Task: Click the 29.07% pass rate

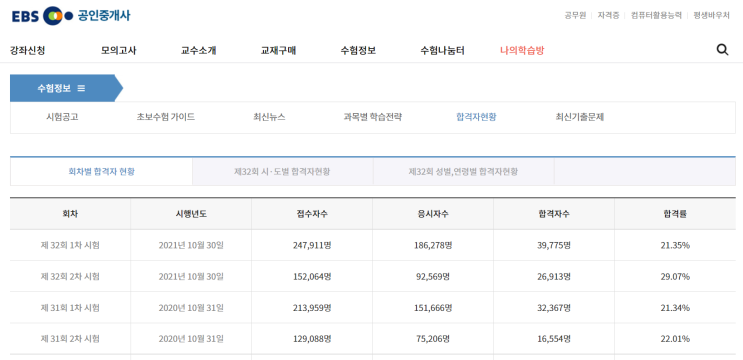Action: 675,277
